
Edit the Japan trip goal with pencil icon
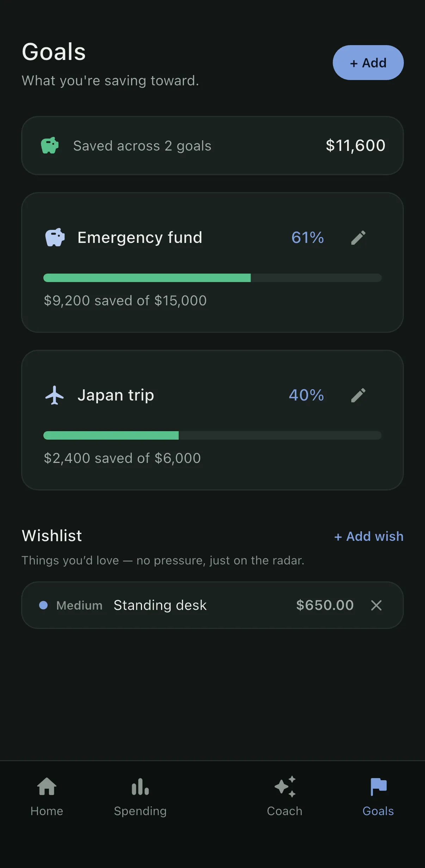358,395
